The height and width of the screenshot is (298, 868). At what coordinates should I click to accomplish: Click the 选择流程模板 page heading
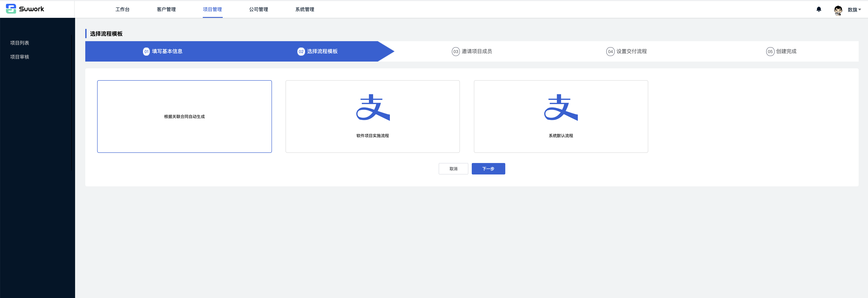(106, 34)
